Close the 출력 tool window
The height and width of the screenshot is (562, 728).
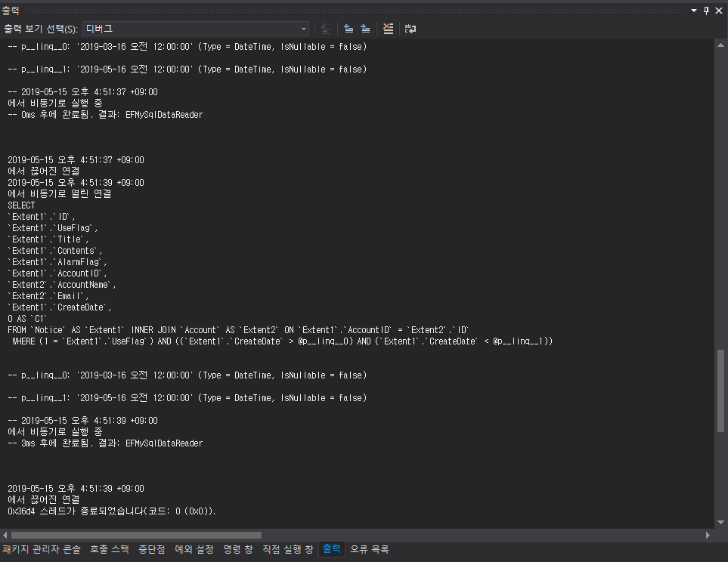click(718, 10)
